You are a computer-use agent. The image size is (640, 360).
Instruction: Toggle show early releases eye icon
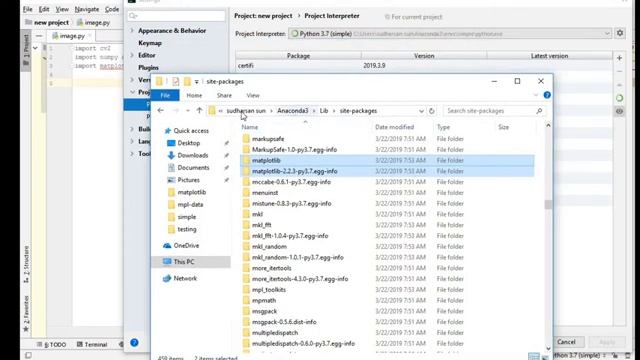coord(619,111)
